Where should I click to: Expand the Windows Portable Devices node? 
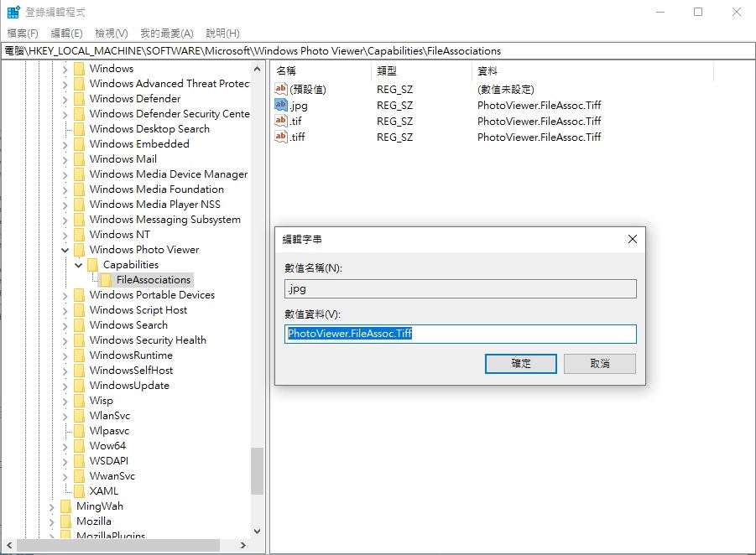65,295
